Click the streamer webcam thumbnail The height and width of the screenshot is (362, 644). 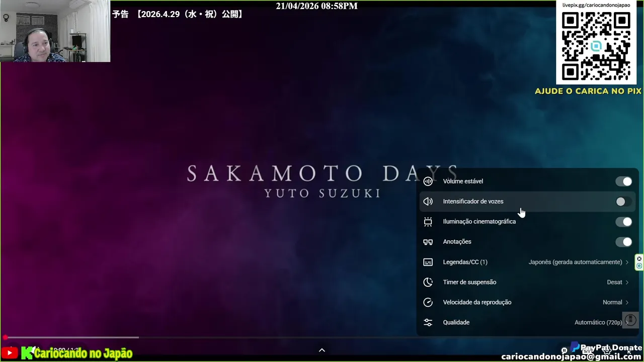(55, 31)
